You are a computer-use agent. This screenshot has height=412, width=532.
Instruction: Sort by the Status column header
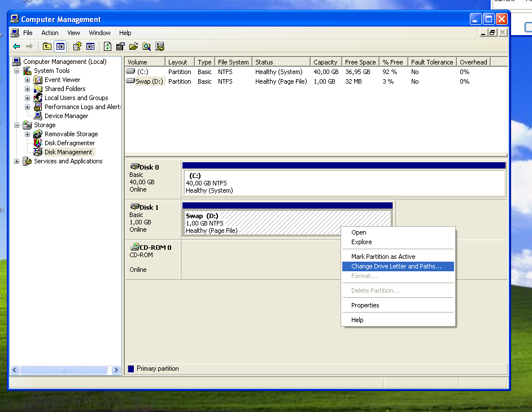pos(281,62)
